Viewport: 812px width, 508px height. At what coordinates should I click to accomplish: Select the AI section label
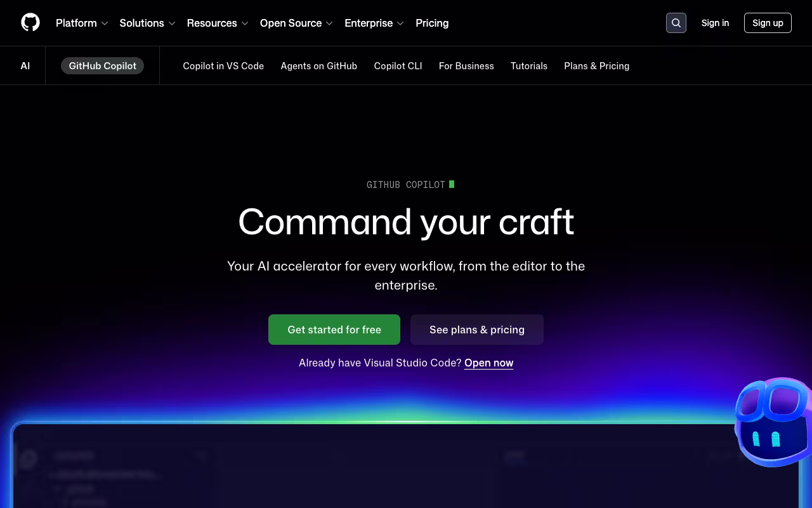click(25, 65)
